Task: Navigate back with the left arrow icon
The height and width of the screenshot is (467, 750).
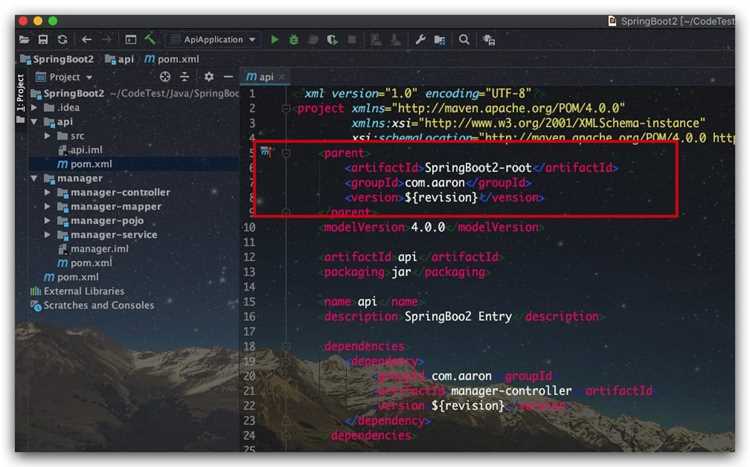Action: 86,40
